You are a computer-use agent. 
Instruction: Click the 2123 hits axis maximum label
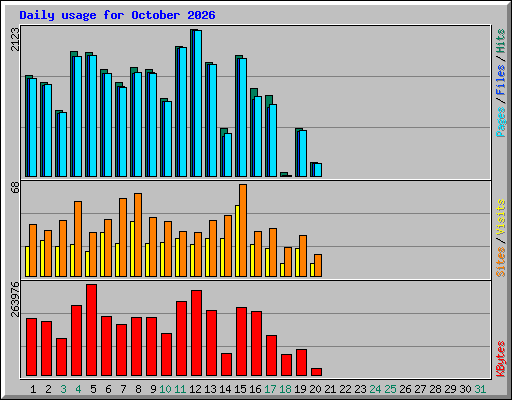[15, 39]
